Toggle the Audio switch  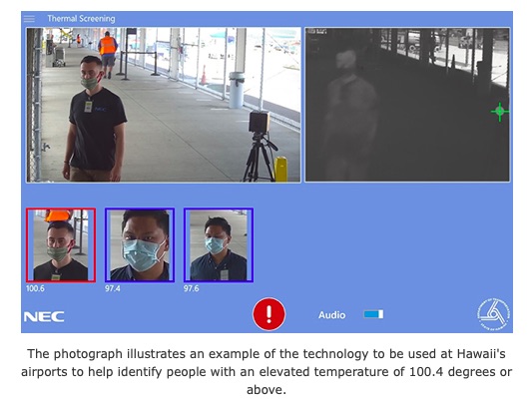point(373,314)
